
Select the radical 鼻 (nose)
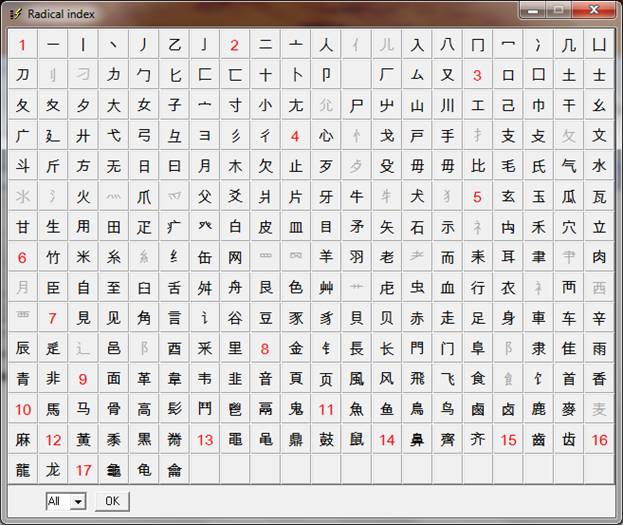click(417, 440)
